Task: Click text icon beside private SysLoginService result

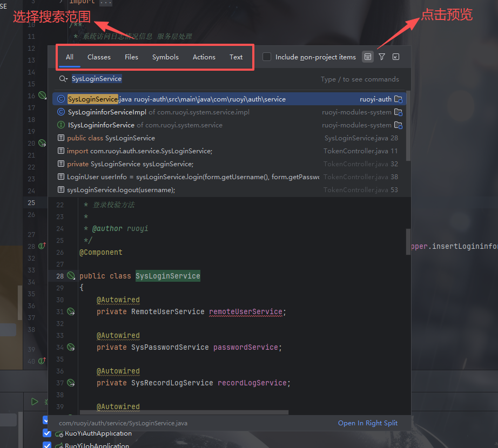Action: 61,164
